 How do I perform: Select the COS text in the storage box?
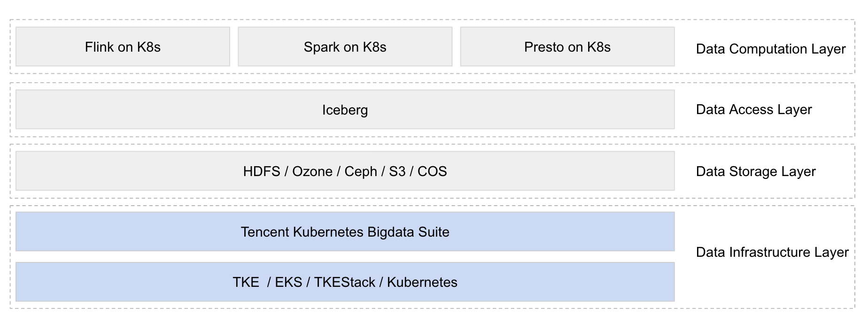(x=432, y=171)
